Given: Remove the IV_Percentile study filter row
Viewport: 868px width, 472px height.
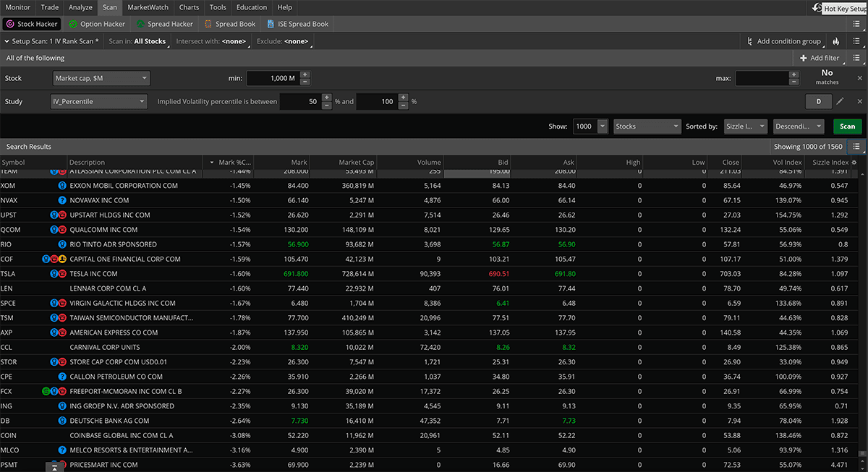Looking at the screenshot, I should (x=859, y=101).
